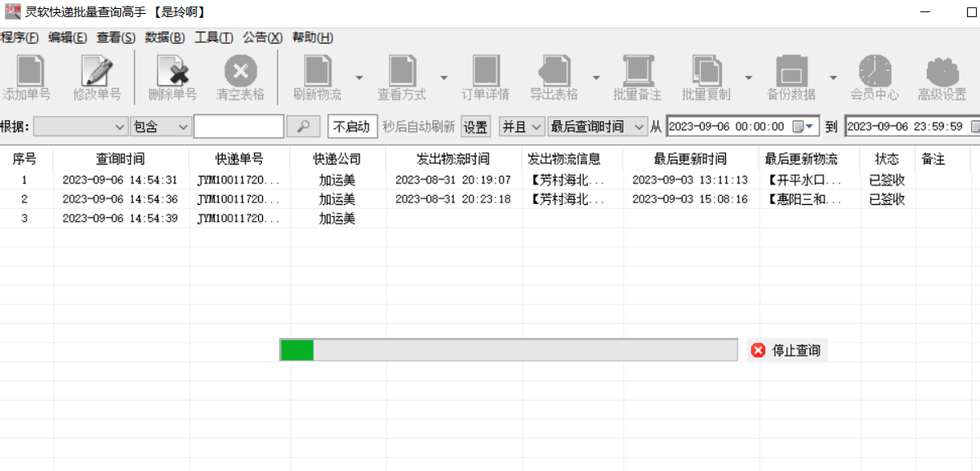Click the 删除单号 delete icon
Screen dimensions: 980x471
pos(172,70)
